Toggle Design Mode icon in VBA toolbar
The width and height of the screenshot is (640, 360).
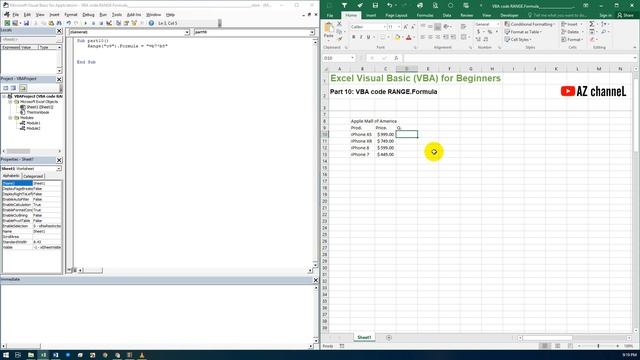tap(109, 23)
